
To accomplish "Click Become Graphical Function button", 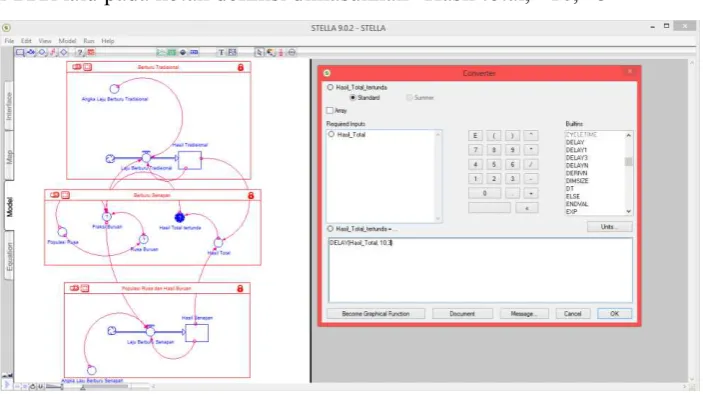I will 376,314.
